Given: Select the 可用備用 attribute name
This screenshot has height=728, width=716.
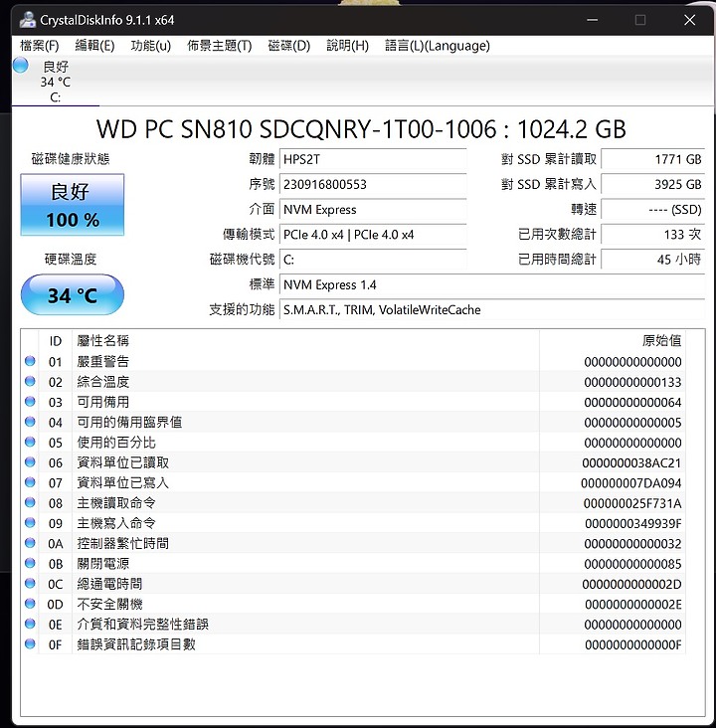Looking at the screenshot, I should [103, 402].
